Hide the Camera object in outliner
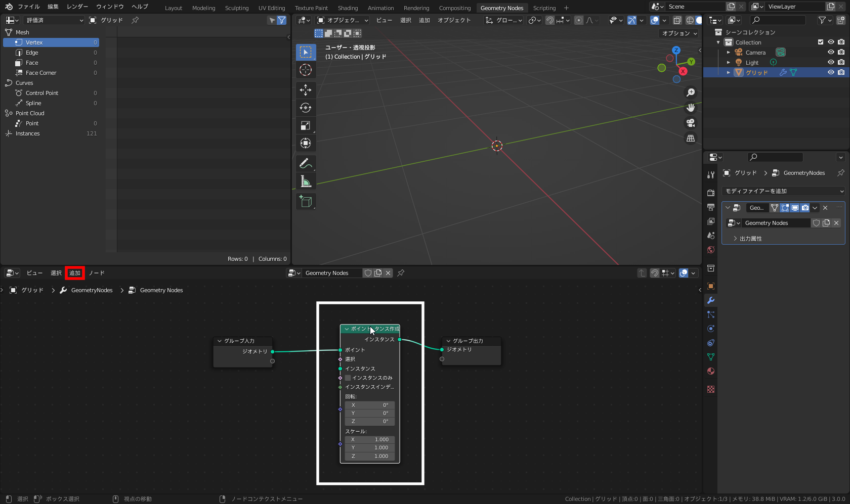Viewport: 850px width, 504px height. point(831,52)
